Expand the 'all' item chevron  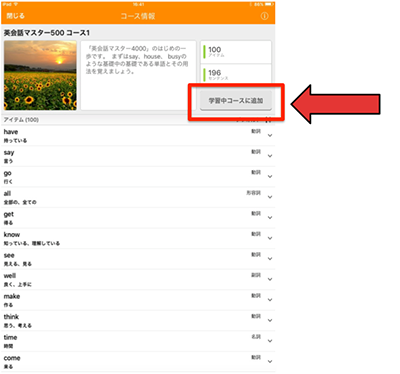pos(270,197)
